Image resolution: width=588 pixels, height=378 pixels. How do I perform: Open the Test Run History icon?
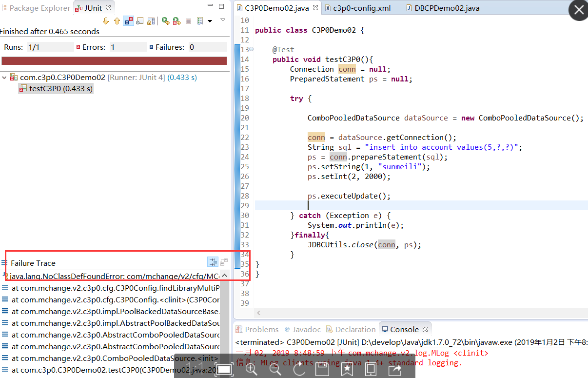click(200, 20)
